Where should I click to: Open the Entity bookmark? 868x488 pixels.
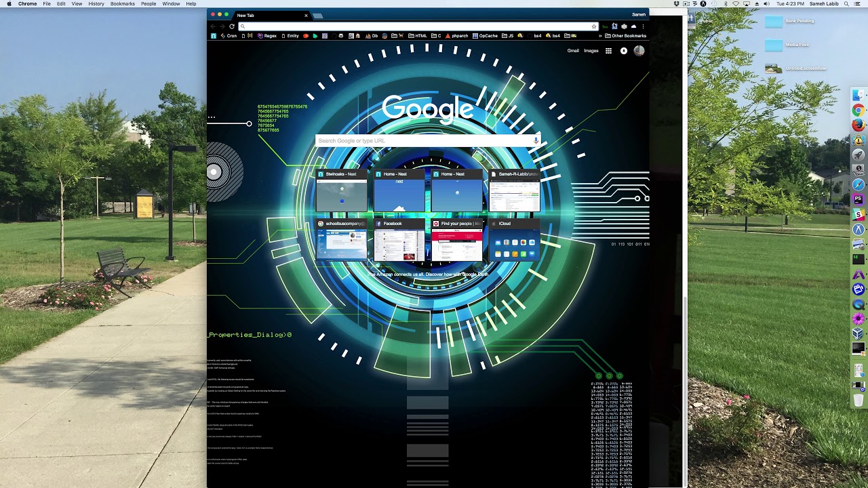pyautogui.click(x=290, y=36)
